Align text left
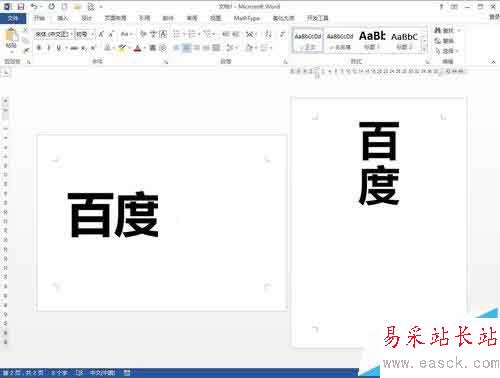The height and width of the screenshot is (378, 500). tap(176, 48)
